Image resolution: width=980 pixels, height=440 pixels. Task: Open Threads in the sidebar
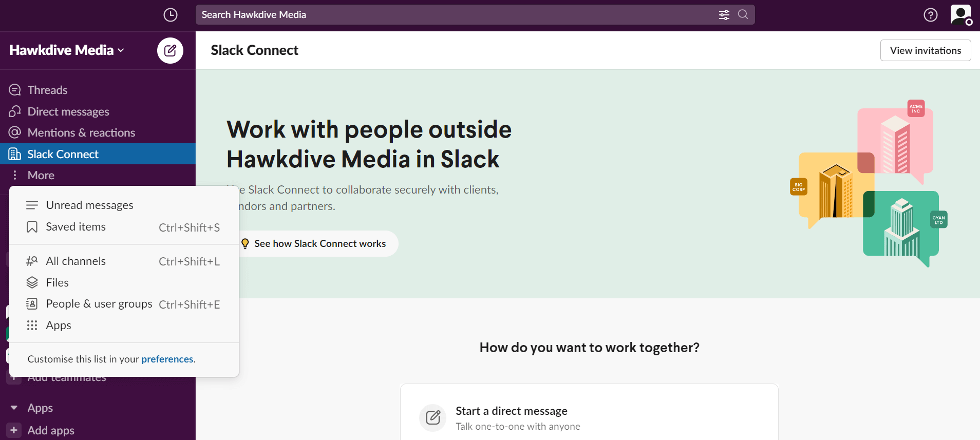pos(98,90)
